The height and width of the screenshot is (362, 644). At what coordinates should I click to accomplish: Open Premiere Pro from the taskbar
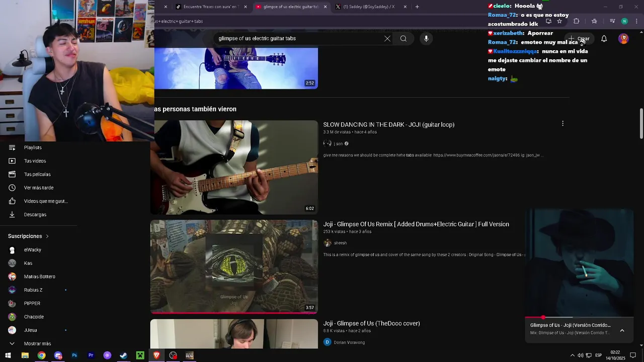pyautogui.click(x=91, y=355)
